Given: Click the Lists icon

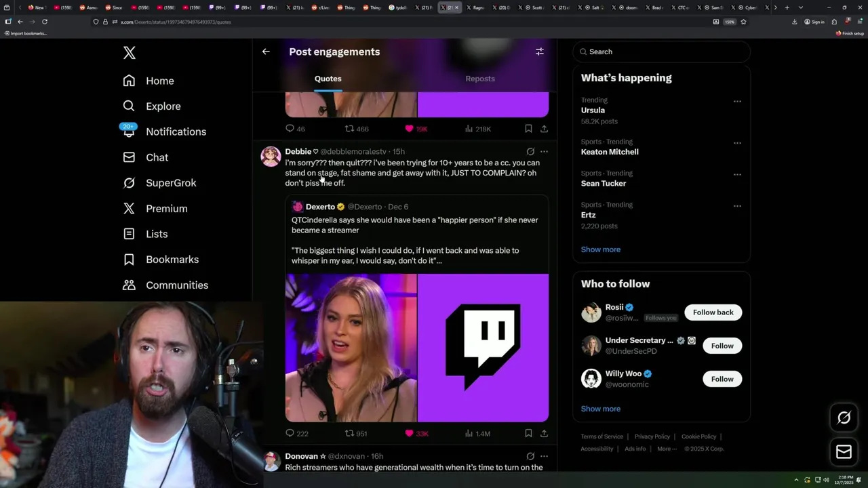Looking at the screenshot, I should tap(129, 234).
